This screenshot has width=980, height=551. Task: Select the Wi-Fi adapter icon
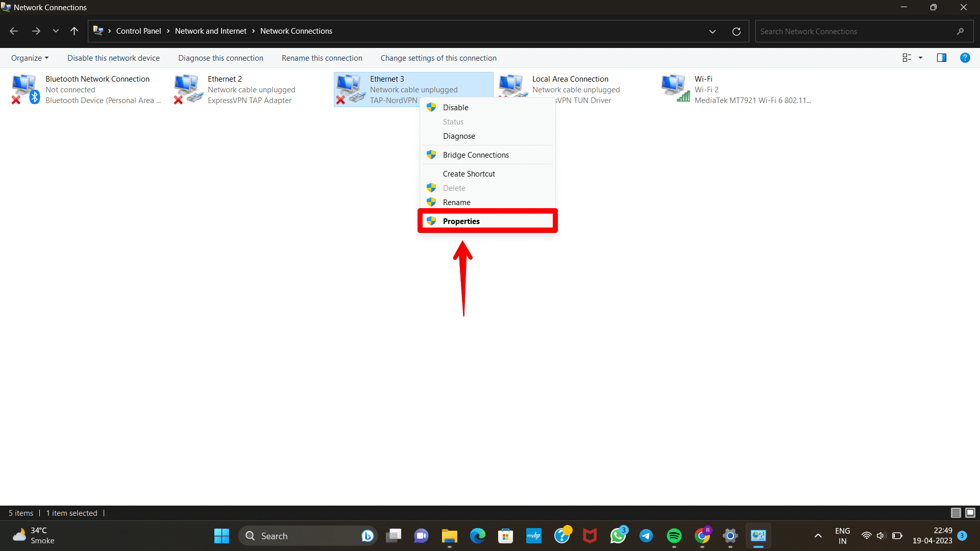pyautogui.click(x=675, y=88)
